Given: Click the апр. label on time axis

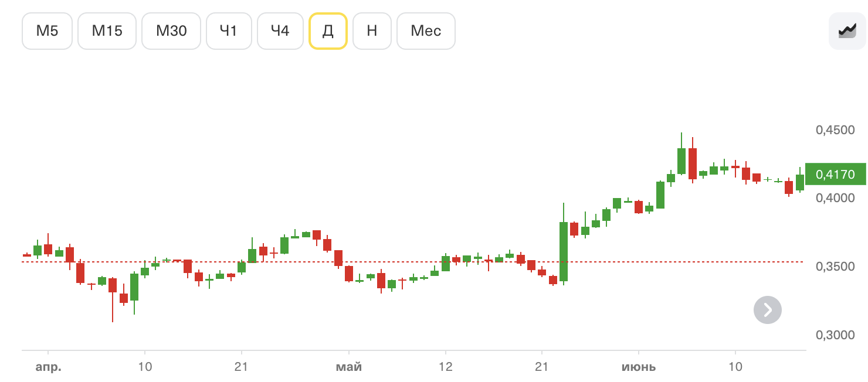Looking at the screenshot, I should (49, 367).
